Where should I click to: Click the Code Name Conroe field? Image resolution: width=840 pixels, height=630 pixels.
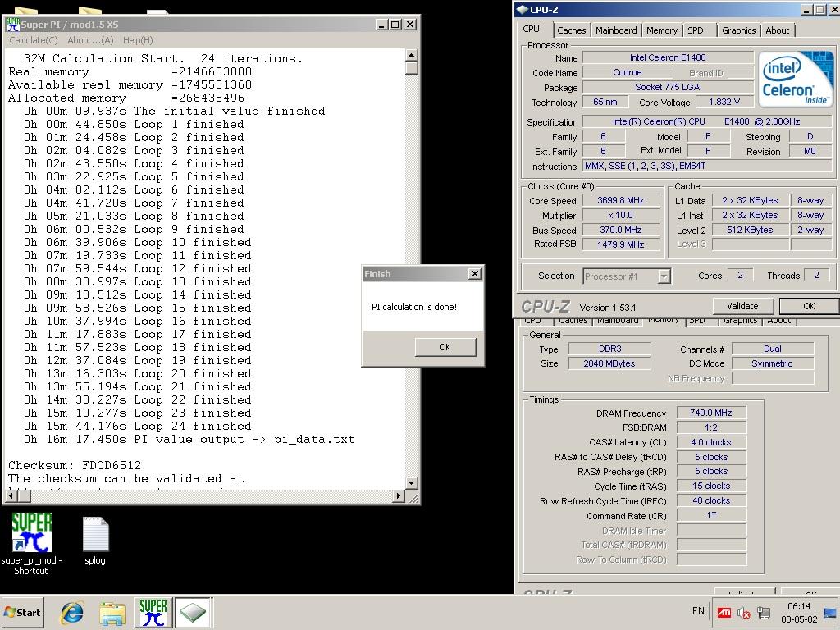click(627, 72)
